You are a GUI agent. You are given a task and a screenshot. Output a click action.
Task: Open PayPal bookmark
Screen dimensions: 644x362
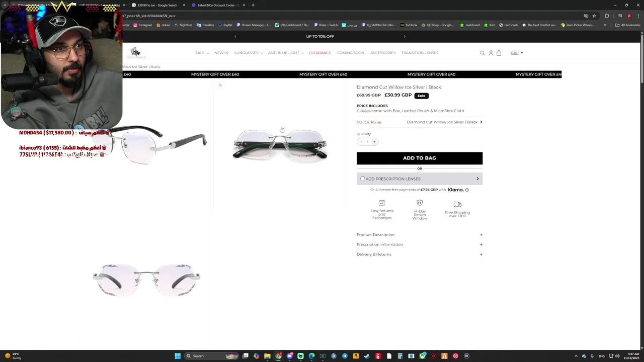coord(225,25)
